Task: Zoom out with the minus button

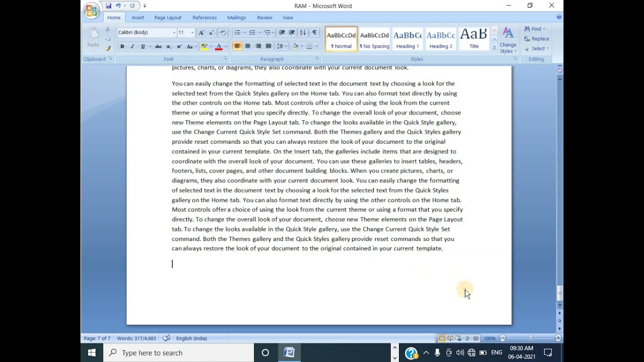Action: click(503, 338)
